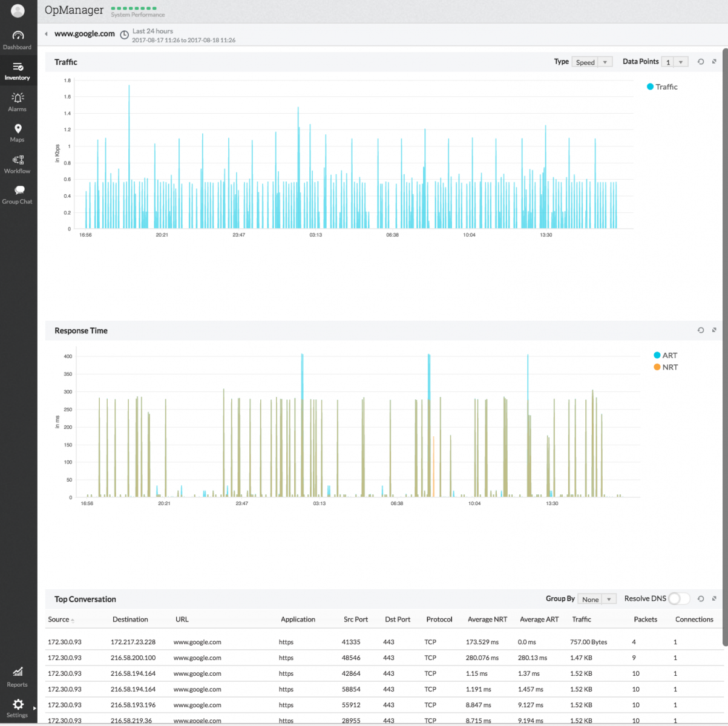Open Reports from sidebar

(x=18, y=676)
